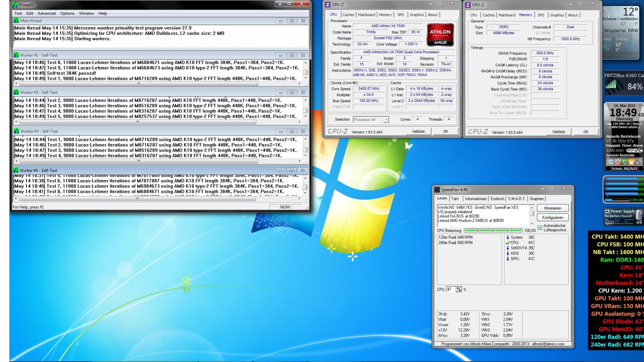The width and height of the screenshot is (644, 362).
Task: Click the orange lock icon in System Kontrolle
Action: coord(631,162)
